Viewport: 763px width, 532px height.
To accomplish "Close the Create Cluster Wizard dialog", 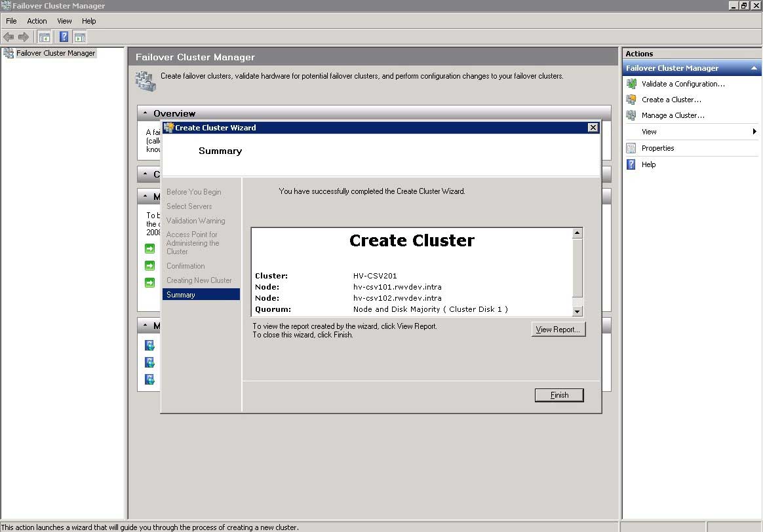I will tap(593, 127).
